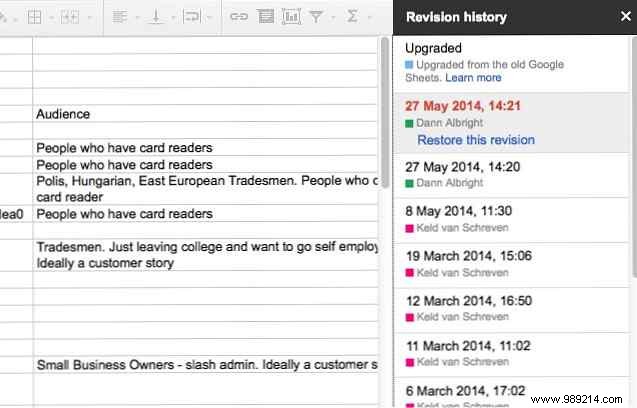Viewport: 637px width, 408px height.
Task: Click Keld van Schreven under 19 March revision
Action: click(x=463, y=273)
